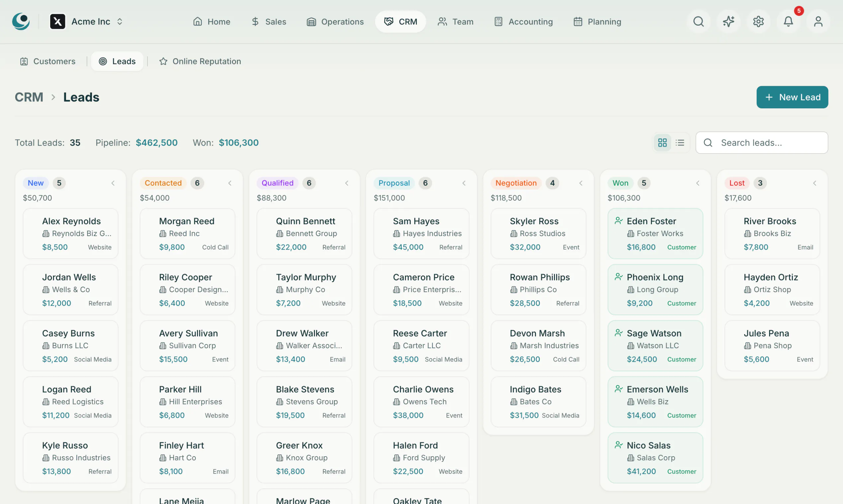Switch to board grid view

(662, 143)
